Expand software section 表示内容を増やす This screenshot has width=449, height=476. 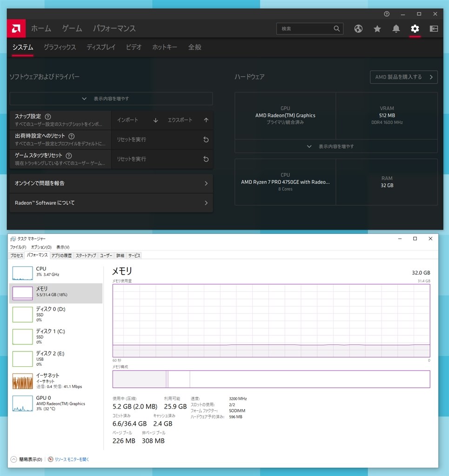pyautogui.click(x=111, y=99)
